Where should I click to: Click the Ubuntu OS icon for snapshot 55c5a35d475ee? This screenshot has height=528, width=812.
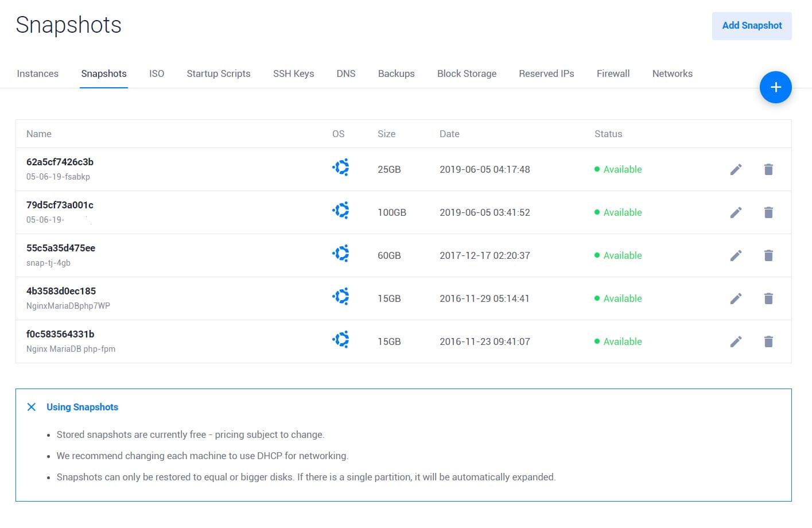pyautogui.click(x=341, y=254)
